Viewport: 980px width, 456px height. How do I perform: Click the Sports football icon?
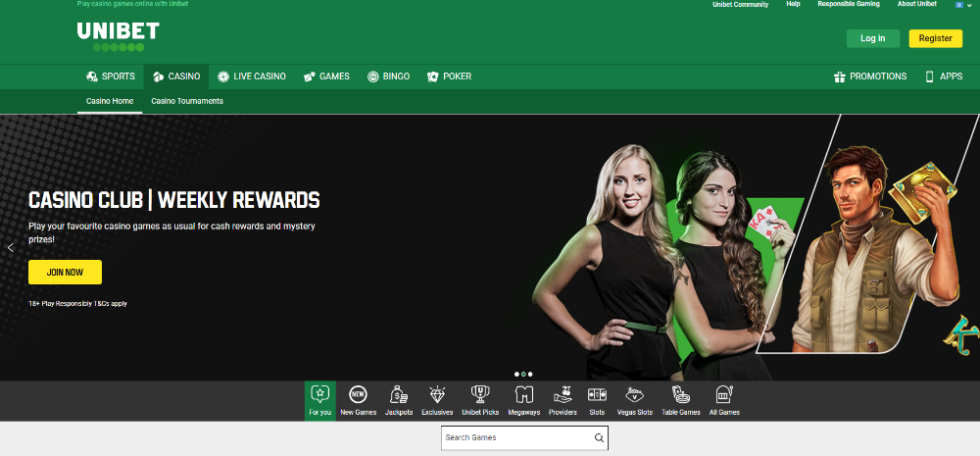92,76
